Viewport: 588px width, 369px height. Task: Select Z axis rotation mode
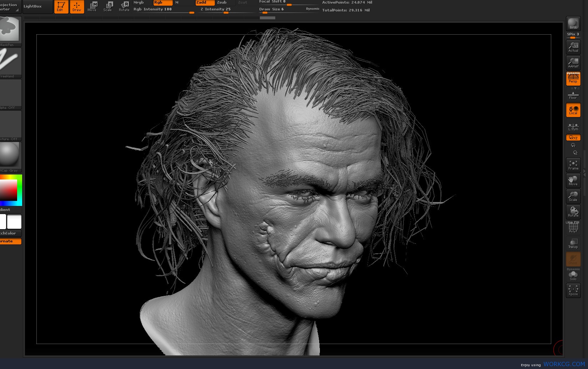pyautogui.click(x=575, y=153)
